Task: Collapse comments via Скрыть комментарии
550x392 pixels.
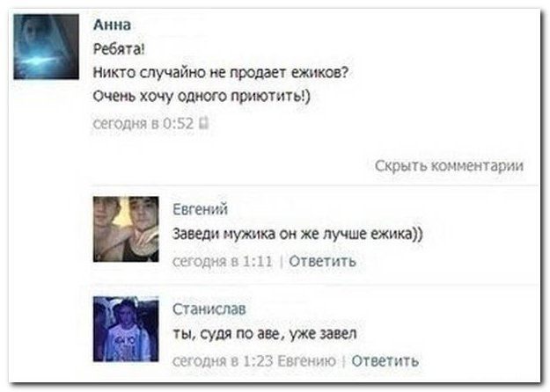Action: [x=450, y=166]
